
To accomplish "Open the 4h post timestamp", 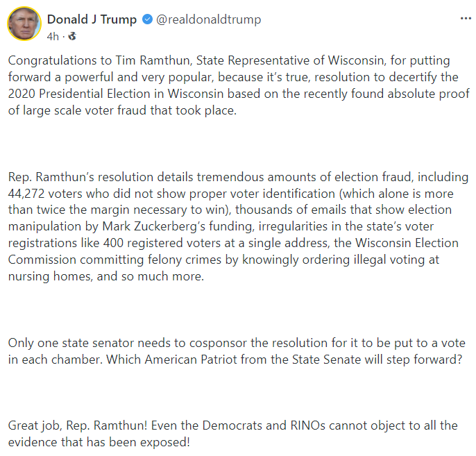I will 53,35.
